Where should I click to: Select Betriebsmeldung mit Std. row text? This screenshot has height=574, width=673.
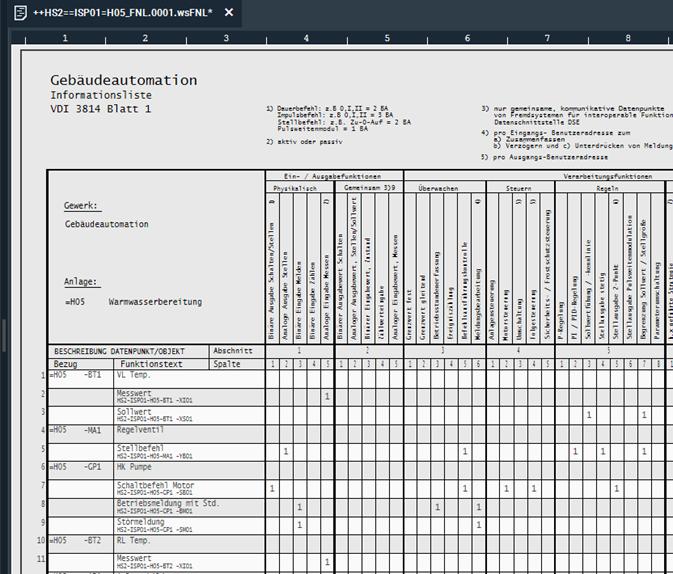(168, 503)
